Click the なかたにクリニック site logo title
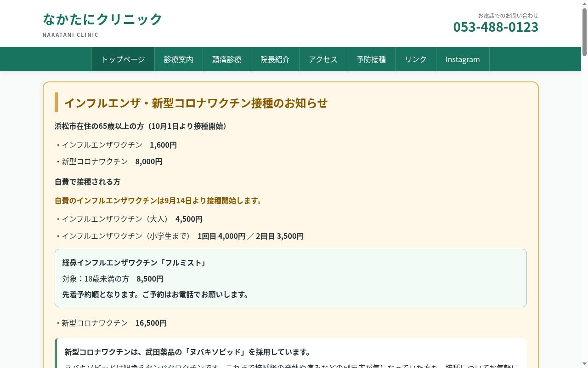 [102, 19]
